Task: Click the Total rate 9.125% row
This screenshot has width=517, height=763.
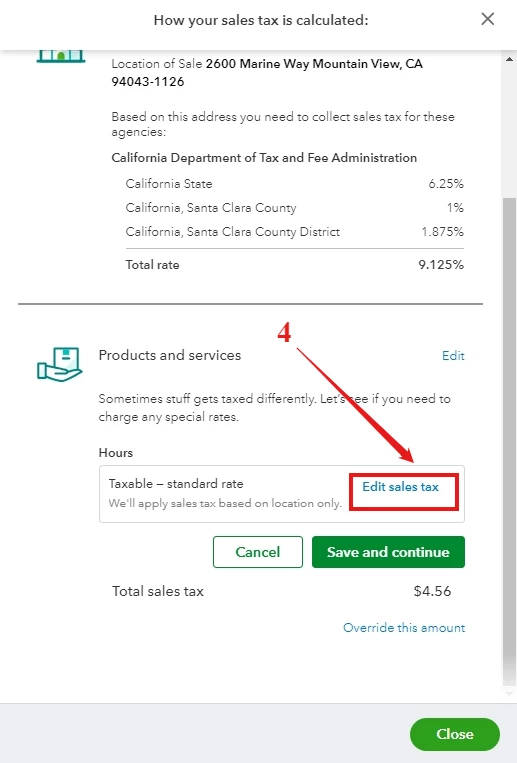Action: (x=295, y=265)
